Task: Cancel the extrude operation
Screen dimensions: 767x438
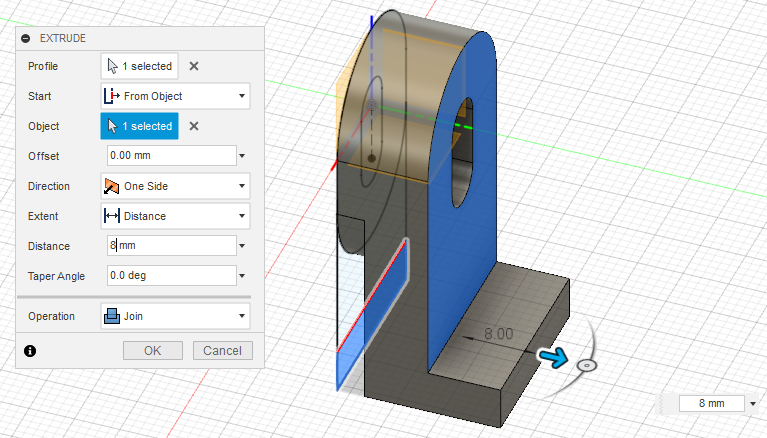Action: point(223,350)
